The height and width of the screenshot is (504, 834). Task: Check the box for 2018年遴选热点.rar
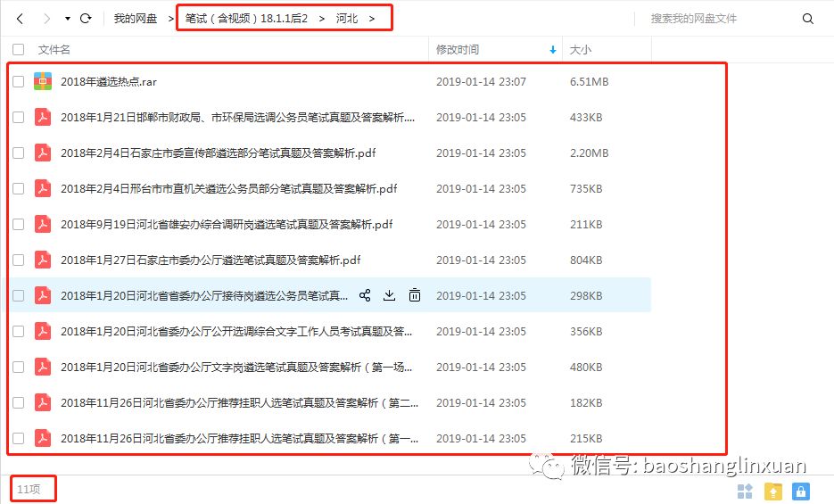[x=19, y=81]
